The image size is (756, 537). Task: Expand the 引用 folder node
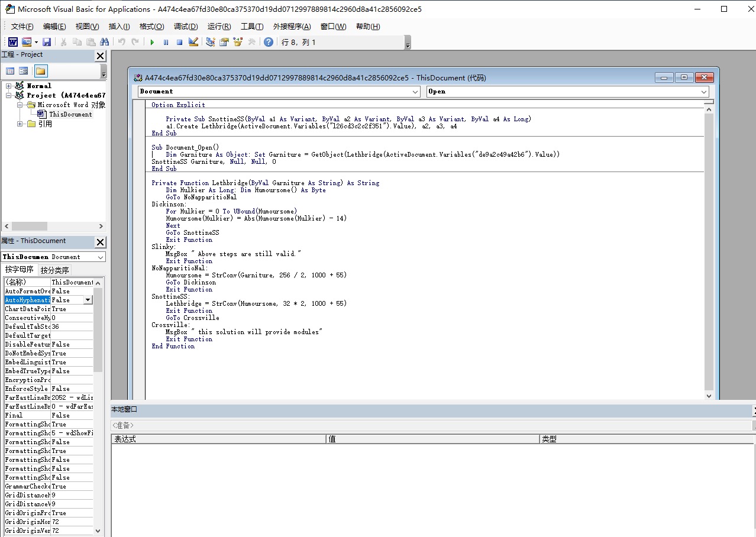click(x=20, y=124)
